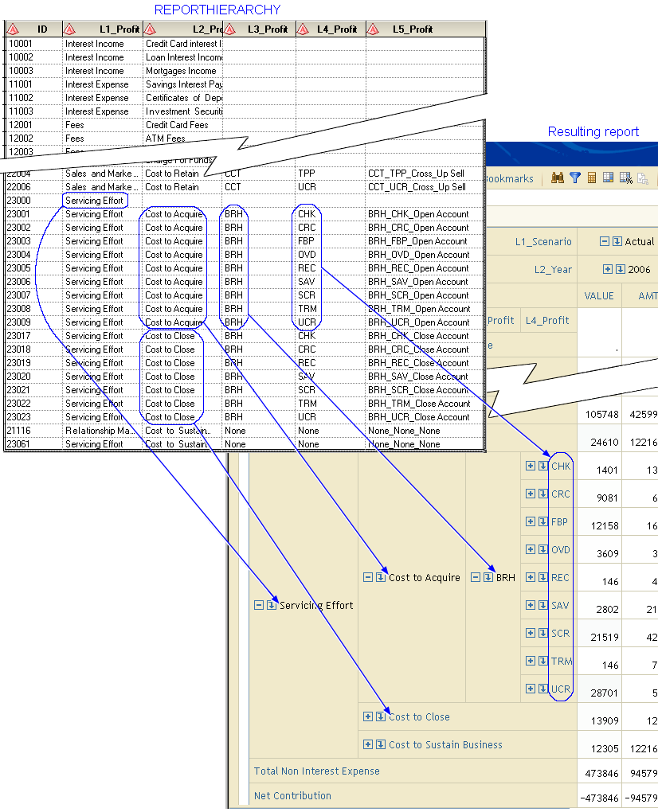The width and height of the screenshot is (658, 812).
Task: Click the drill-down arrow beside Actual scenario
Action: [617, 241]
